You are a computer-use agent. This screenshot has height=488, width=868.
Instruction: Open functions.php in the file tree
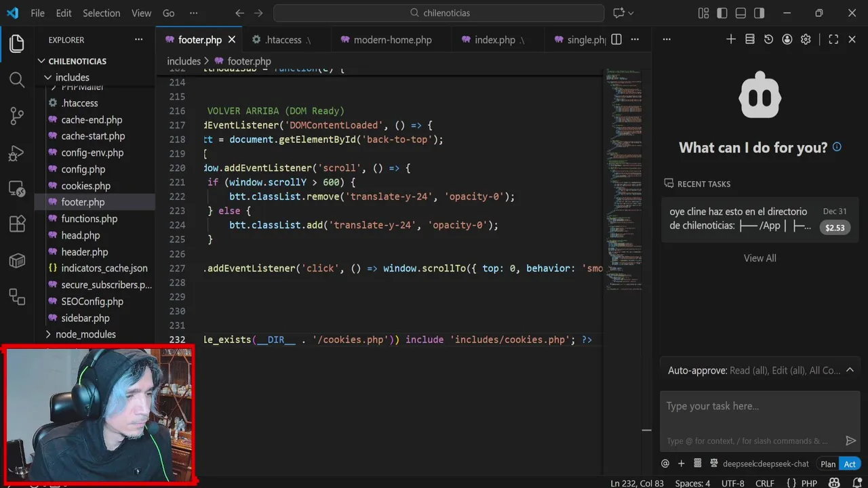tap(90, 219)
